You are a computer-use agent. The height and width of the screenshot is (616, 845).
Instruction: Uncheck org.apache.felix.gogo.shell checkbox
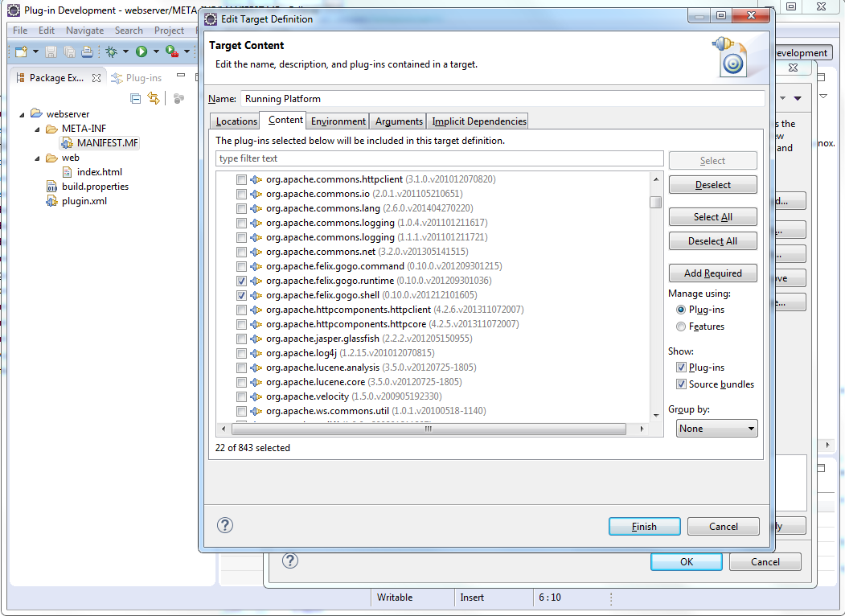[241, 295]
